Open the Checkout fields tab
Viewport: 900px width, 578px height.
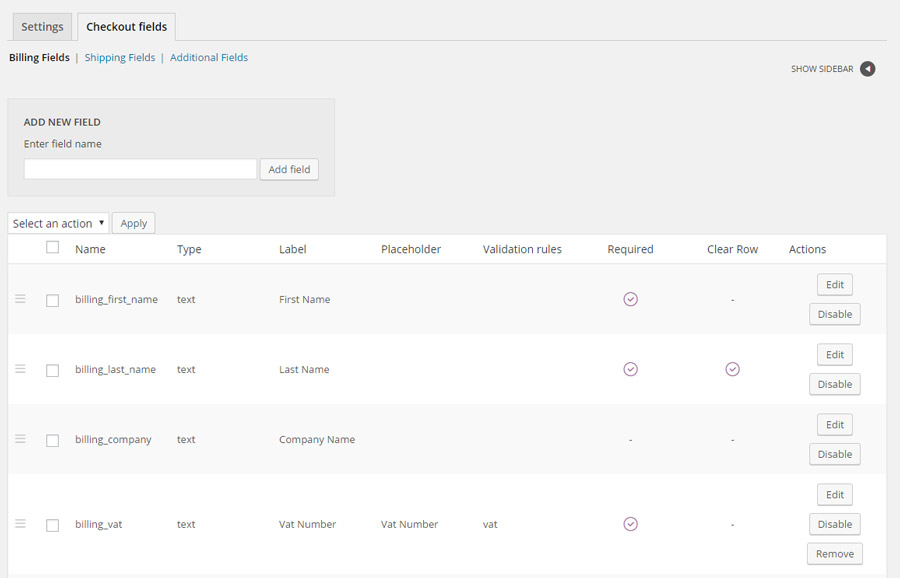pyautogui.click(x=126, y=27)
